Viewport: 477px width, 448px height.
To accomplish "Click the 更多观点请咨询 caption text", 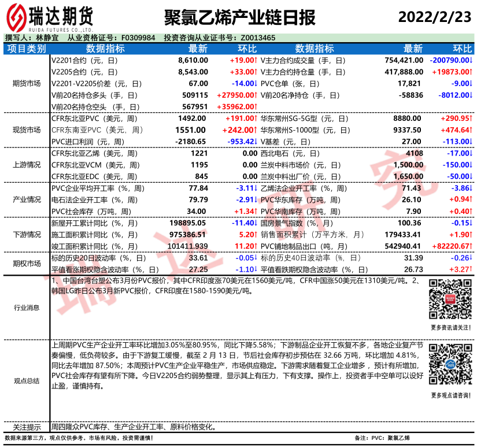I will [450, 395].
